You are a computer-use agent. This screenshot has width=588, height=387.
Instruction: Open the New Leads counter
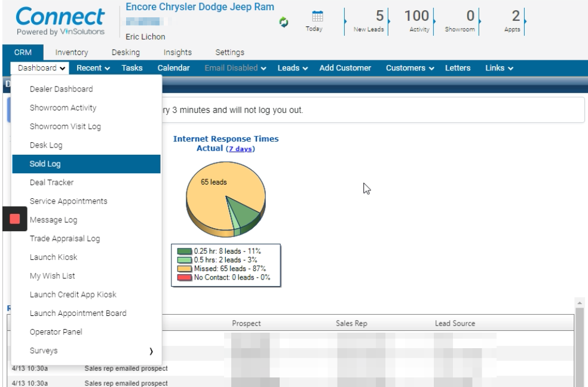369,21
